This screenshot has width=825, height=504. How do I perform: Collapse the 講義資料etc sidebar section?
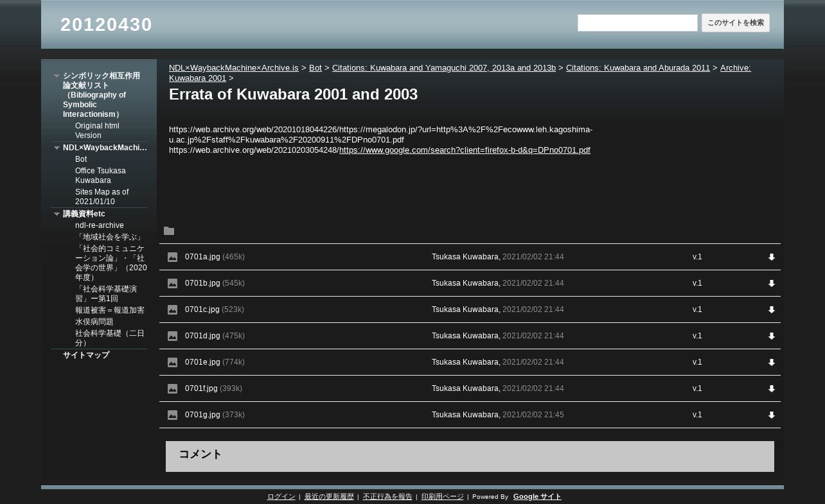[57, 214]
